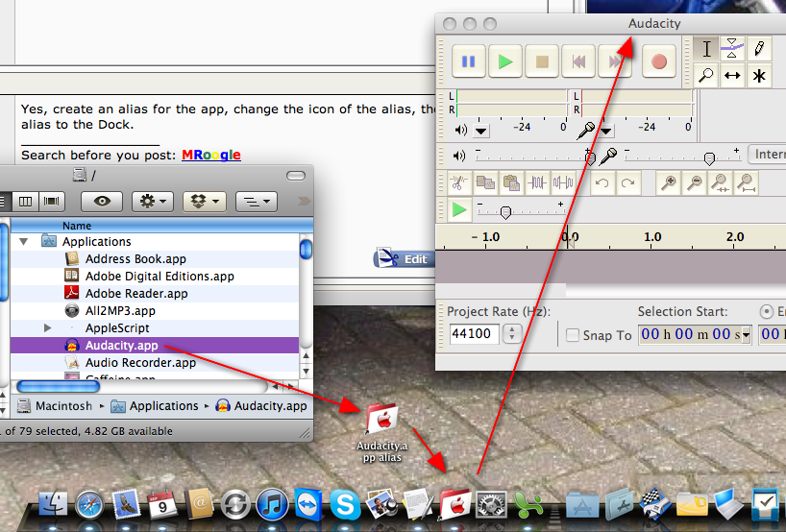The image size is (786, 532).
Task: Expand the AppleScript folder
Action: pyautogui.click(x=48, y=328)
